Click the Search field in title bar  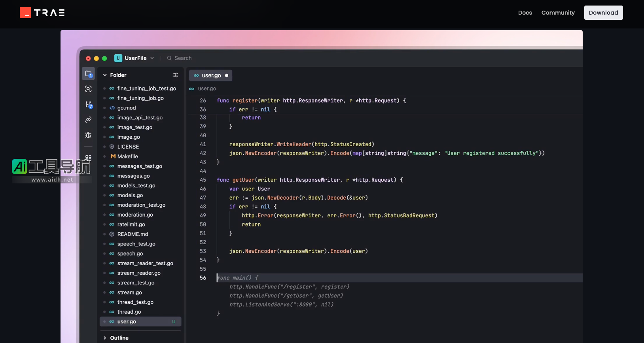pos(183,58)
